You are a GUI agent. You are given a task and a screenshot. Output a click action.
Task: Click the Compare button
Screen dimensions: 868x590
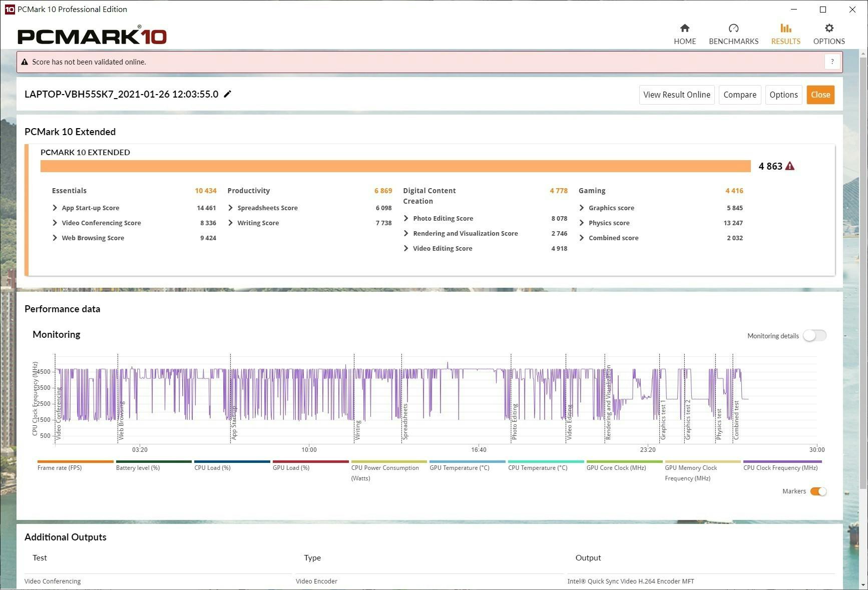coord(740,95)
